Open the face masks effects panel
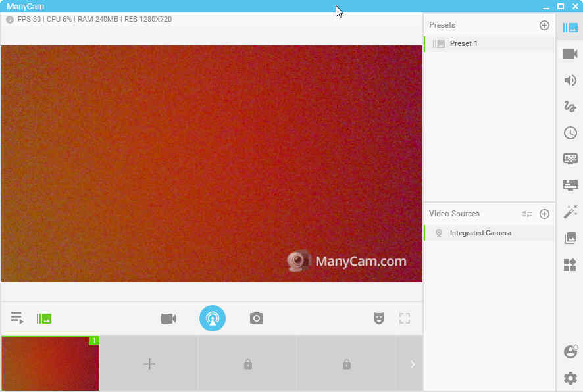Viewport: 583px width, 392px height. tap(378, 318)
